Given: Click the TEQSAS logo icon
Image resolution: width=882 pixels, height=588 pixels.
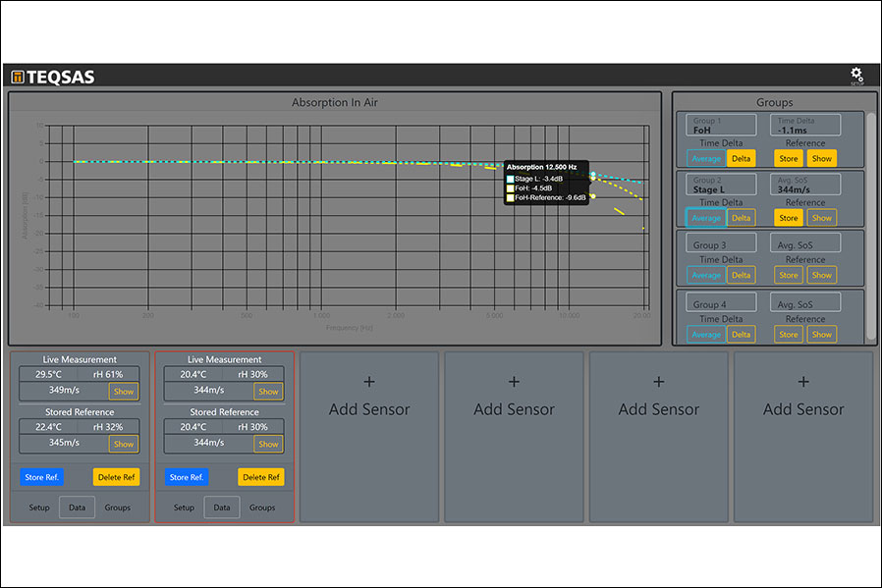Looking at the screenshot, I should pyautogui.click(x=18, y=77).
